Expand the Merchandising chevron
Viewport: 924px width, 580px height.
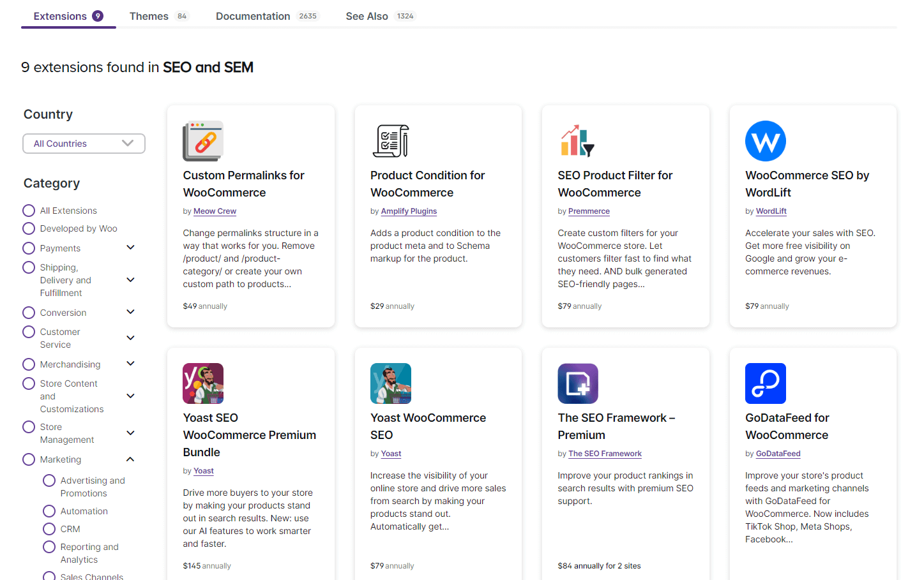(x=131, y=364)
